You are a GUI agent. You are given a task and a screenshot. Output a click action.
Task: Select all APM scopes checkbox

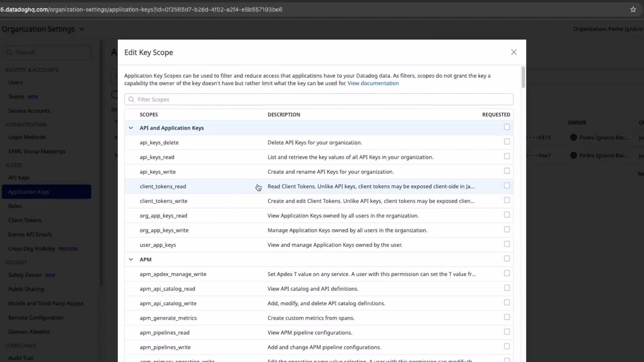click(507, 259)
